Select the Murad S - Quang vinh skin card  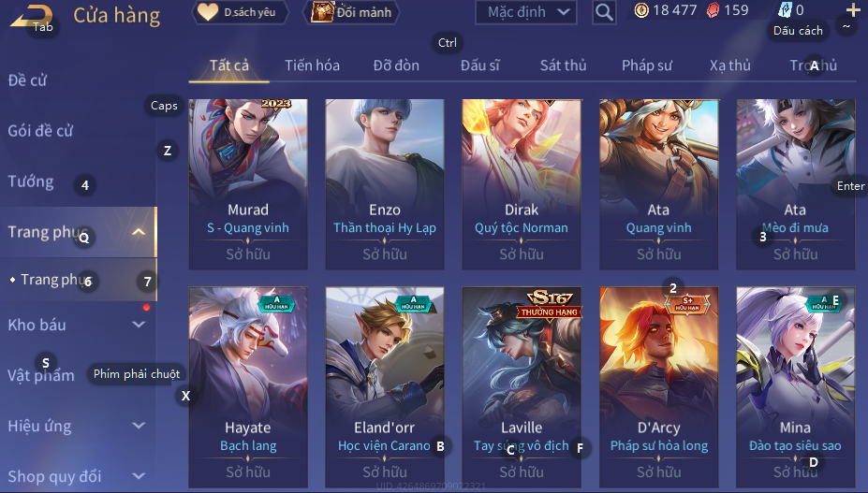[x=248, y=184]
